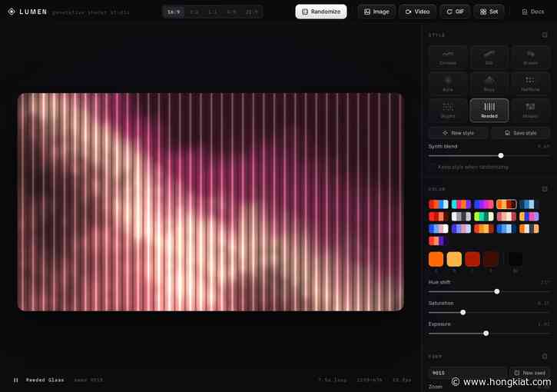Viewport: 557px width, 392px height.
Task: Export as GIF
Action: tap(455, 12)
